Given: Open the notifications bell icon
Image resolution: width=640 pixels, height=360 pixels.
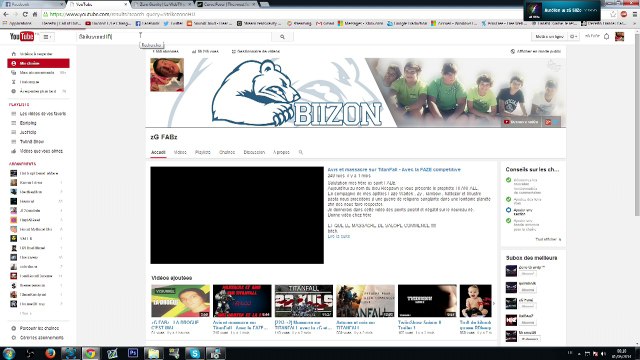Looking at the screenshot, I should [x=607, y=37].
